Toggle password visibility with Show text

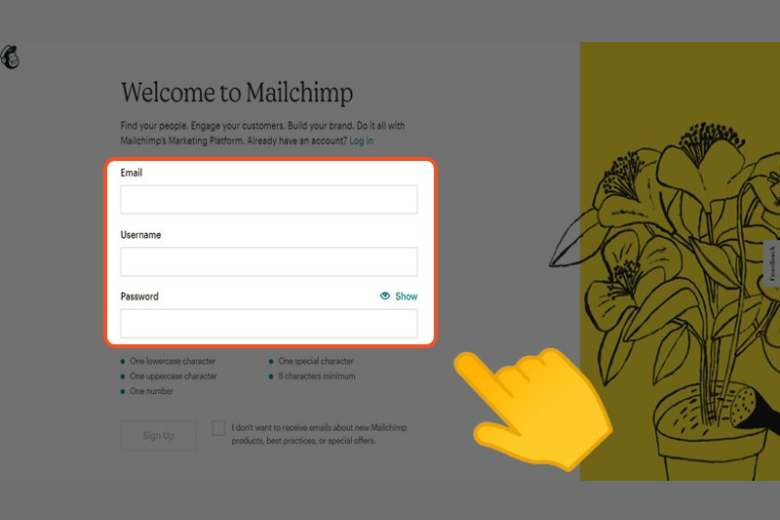coord(406,297)
